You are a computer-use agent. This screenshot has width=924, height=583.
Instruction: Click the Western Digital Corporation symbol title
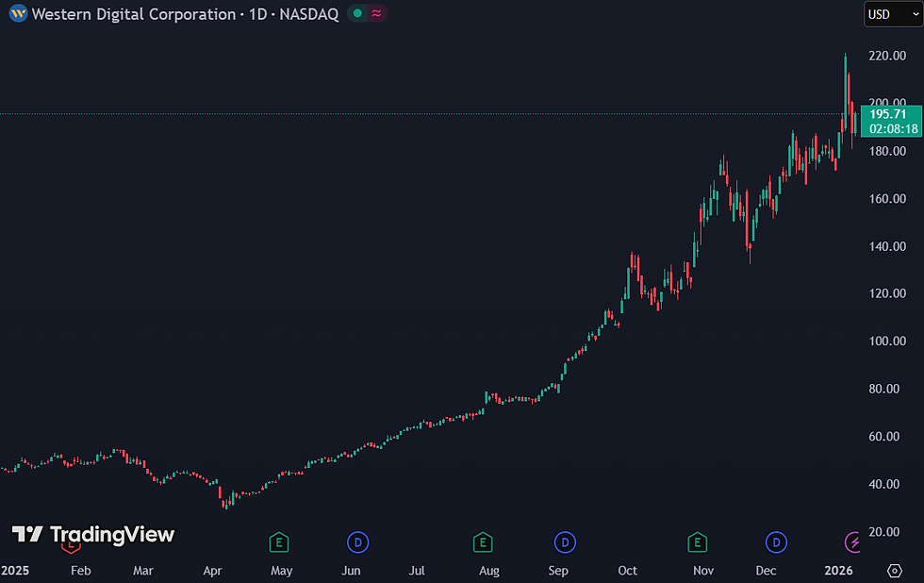pyautogui.click(x=134, y=14)
